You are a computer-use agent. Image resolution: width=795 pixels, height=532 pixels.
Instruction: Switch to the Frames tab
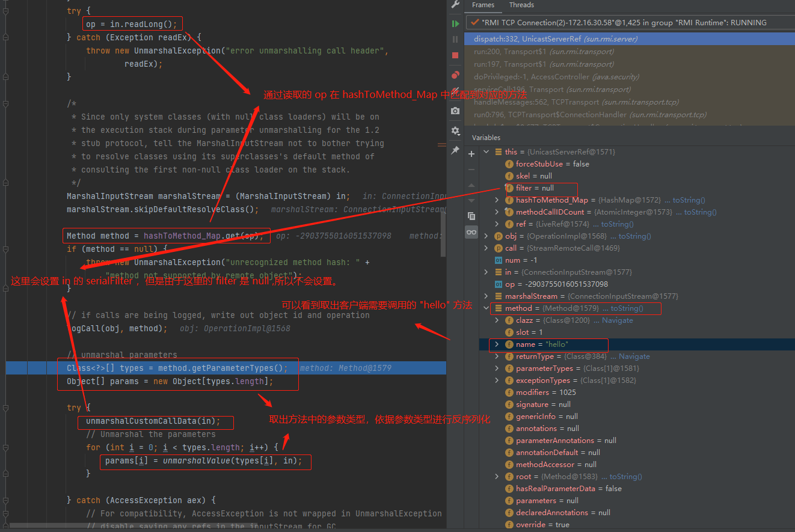coord(483,5)
